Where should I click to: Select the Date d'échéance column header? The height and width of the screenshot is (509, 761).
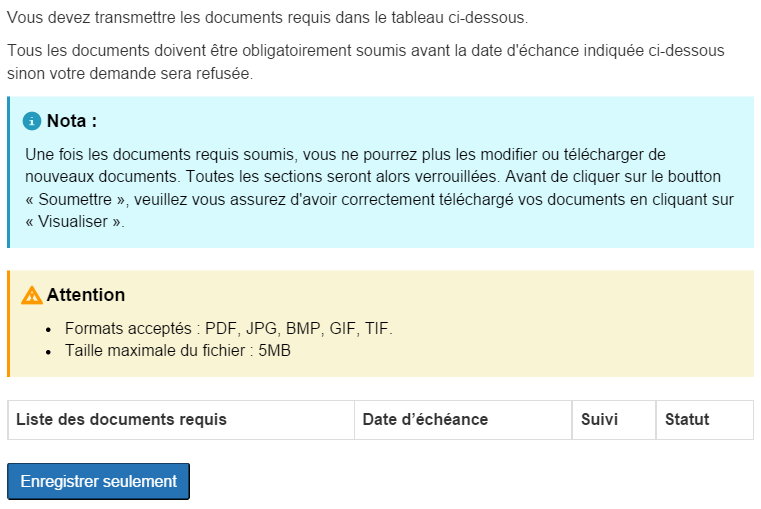425,419
